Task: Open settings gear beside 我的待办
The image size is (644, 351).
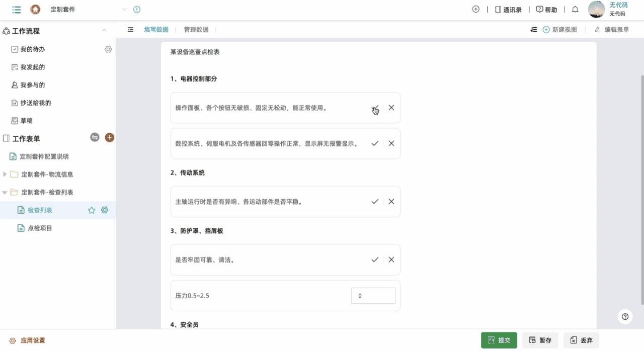Action: pos(108,49)
